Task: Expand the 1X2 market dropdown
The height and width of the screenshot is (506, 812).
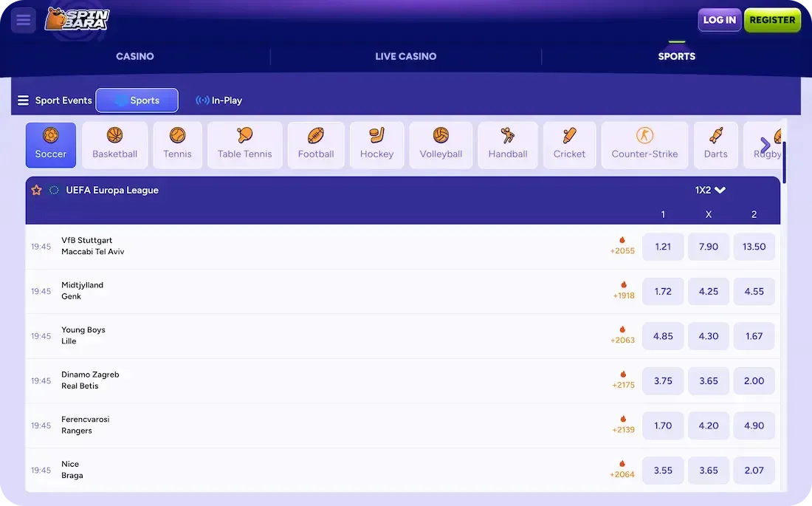Action: 710,191
